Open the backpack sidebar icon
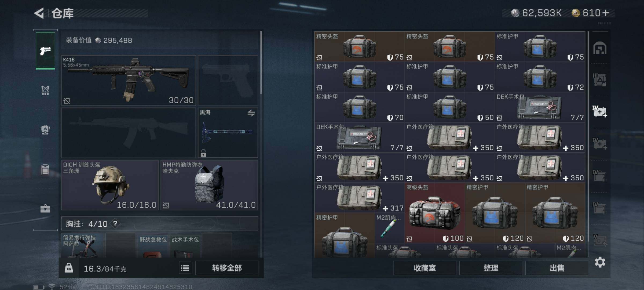Screen dimensions: 644x290 coord(45,130)
